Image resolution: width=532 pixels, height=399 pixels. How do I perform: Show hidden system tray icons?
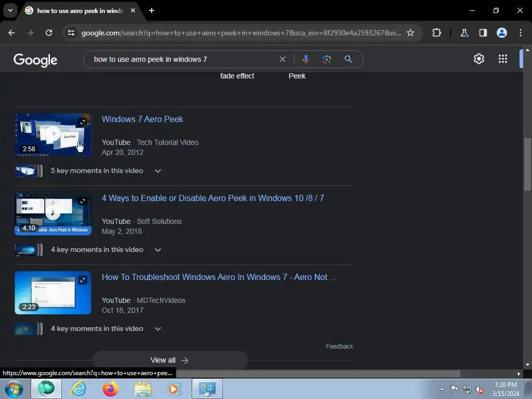[x=442, y=389]
